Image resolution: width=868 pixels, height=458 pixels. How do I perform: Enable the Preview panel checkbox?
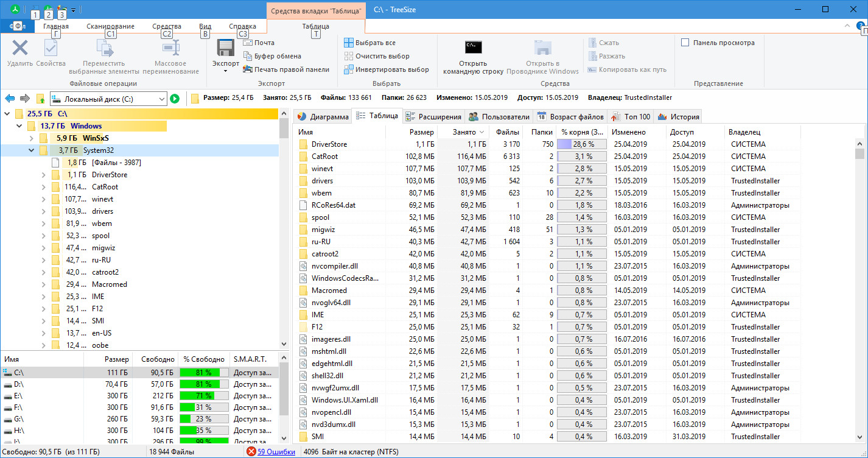(685, 43)
